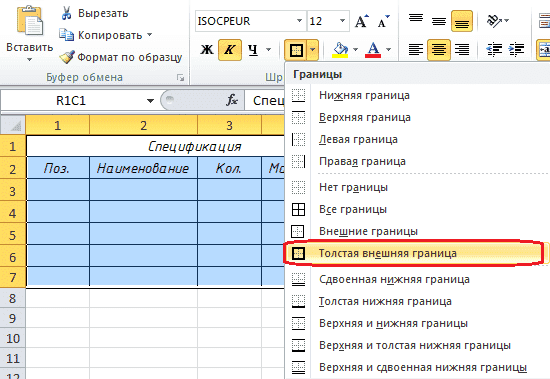
Task: Toggle center horizontal alignment
Action: point(438,50)
